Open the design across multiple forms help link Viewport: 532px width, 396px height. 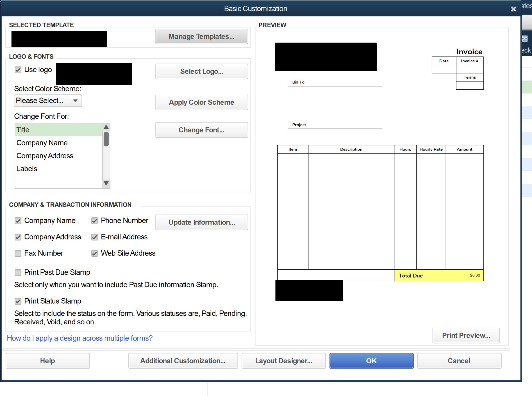pos(79,338)
